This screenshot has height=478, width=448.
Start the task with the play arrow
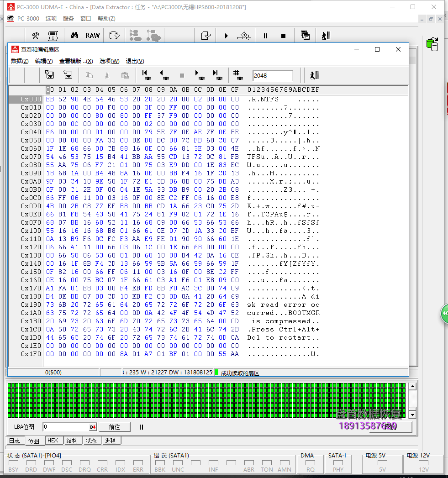tap(227, 36)
